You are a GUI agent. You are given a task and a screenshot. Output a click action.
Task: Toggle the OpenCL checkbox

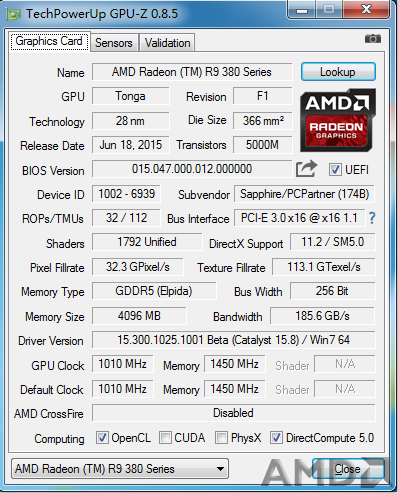point(102,438)
